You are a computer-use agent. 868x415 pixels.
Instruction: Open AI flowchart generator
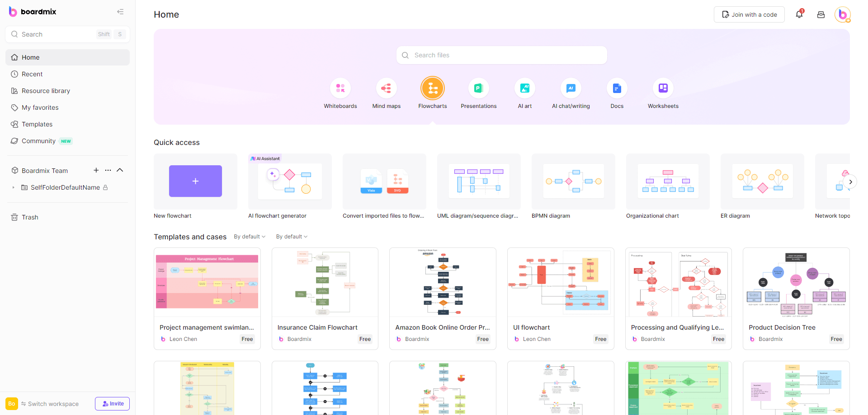[x=290, y=181]
